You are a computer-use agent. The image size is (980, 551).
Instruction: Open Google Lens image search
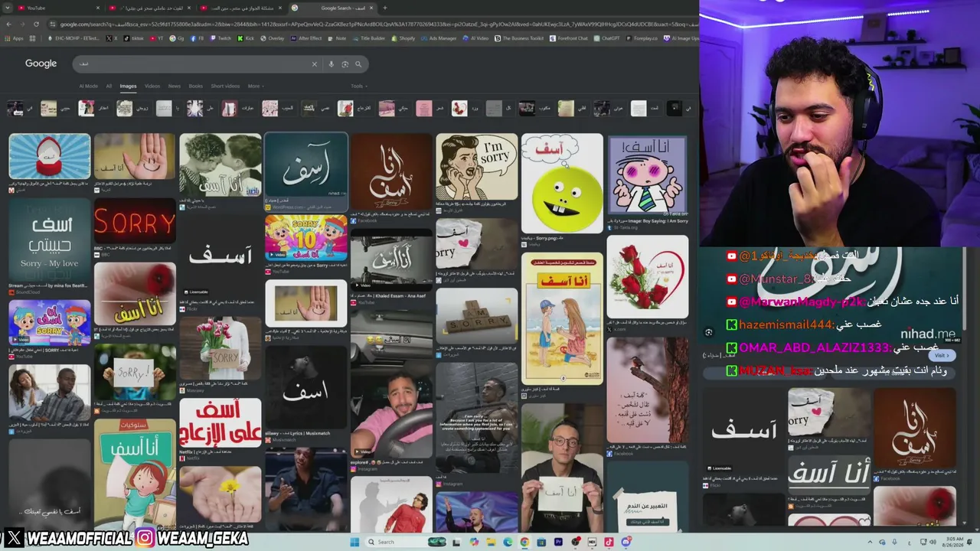tap(345, 64)
